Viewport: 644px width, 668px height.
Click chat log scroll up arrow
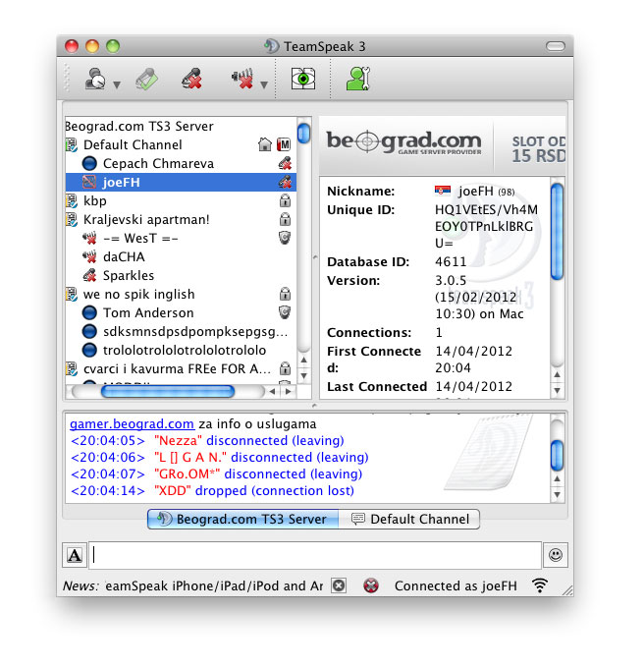tap(558, 478)
